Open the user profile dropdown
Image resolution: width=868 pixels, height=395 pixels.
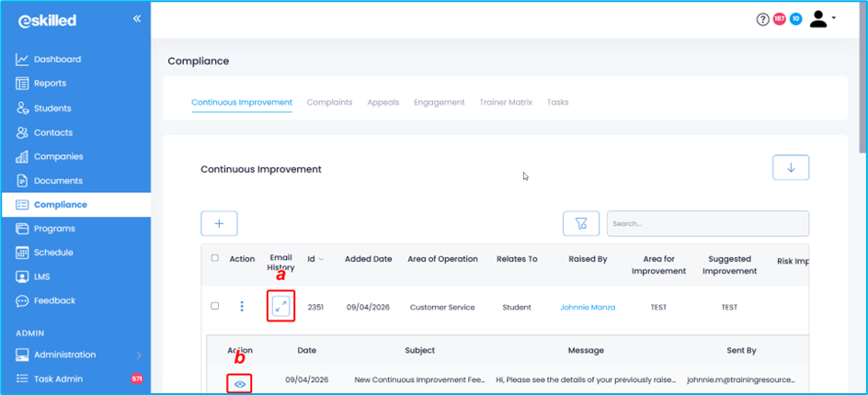point(822,19)
